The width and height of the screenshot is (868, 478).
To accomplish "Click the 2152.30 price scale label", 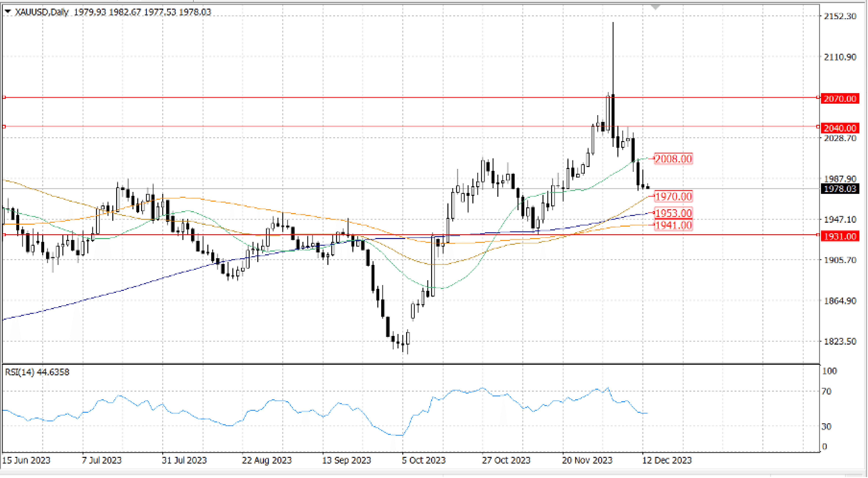I will [840, 16].
